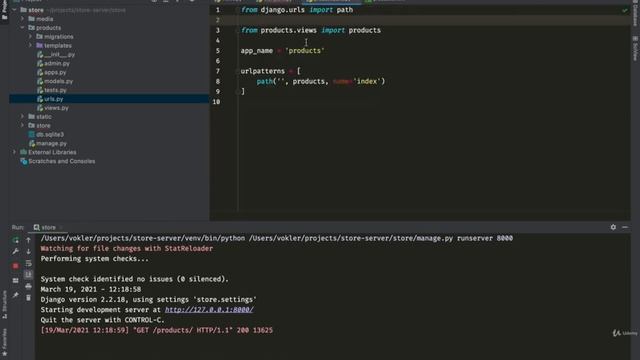This screenshot has height=360, width=640.
Task: Rerun the store server configuration
Action: point(16,240)
